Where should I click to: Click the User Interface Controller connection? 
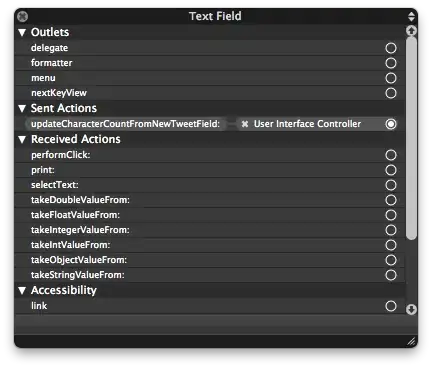[307, 124]
